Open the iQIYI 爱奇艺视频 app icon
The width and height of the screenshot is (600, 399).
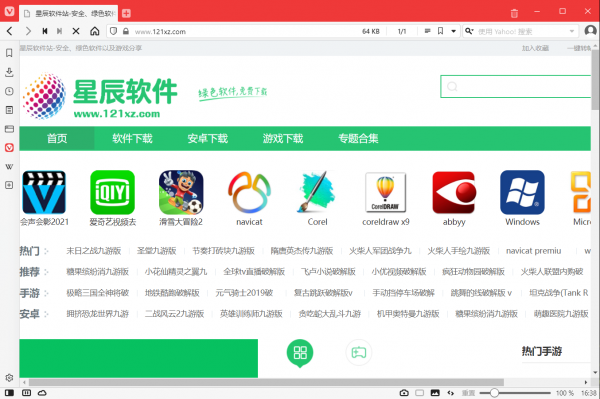pyautogui.click(x=112, y=192)
